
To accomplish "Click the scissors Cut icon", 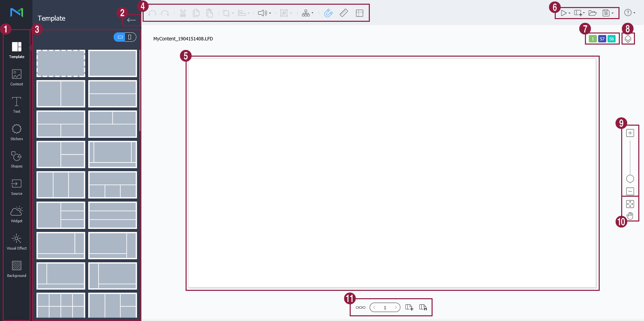I will click(183, 13).
